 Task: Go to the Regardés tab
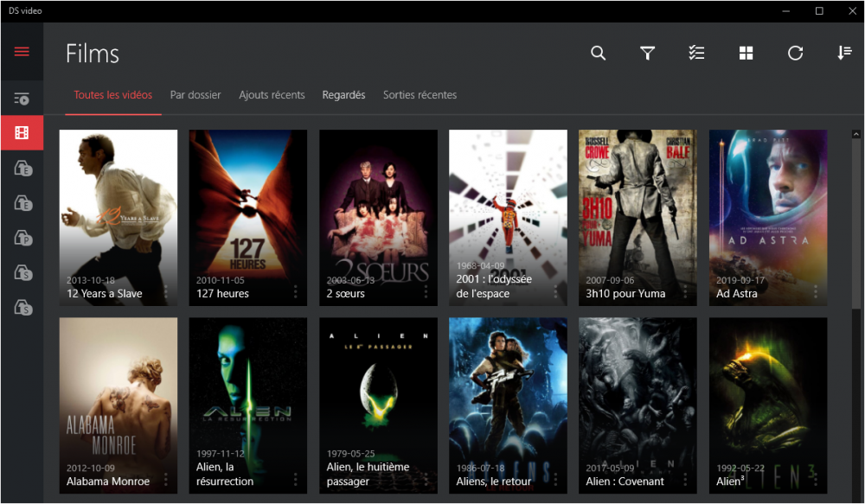pos(343,95)
